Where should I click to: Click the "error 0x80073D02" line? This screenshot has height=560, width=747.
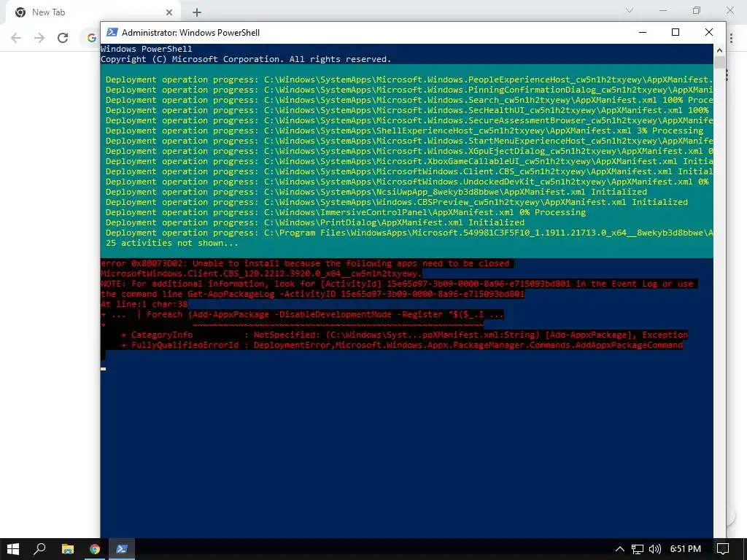point(305,263)
